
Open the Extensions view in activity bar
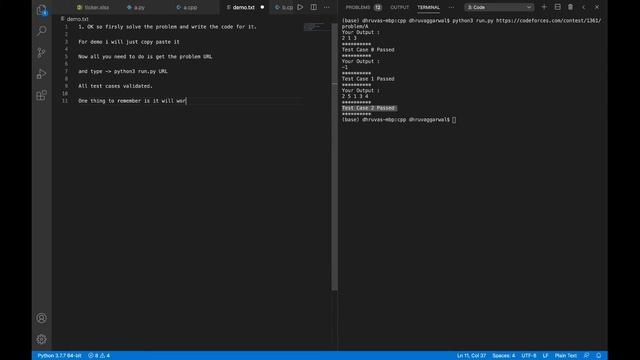pos(42,96)
